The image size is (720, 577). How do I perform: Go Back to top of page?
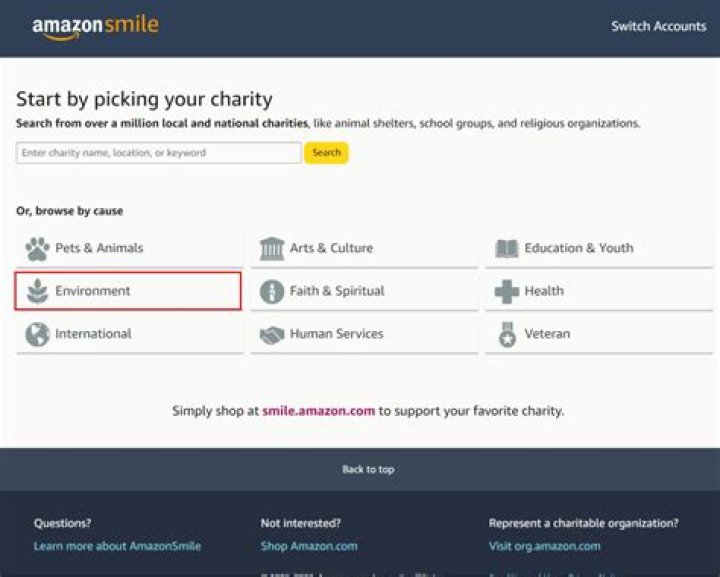(368, 469)
